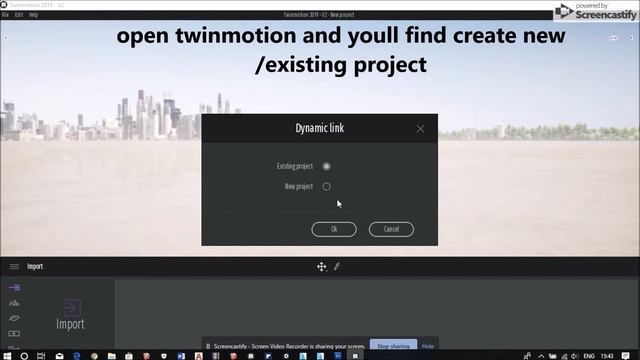Select the Import tab icon in sidebar
Viewport: 640px width, 360px height.
[14, 287]
